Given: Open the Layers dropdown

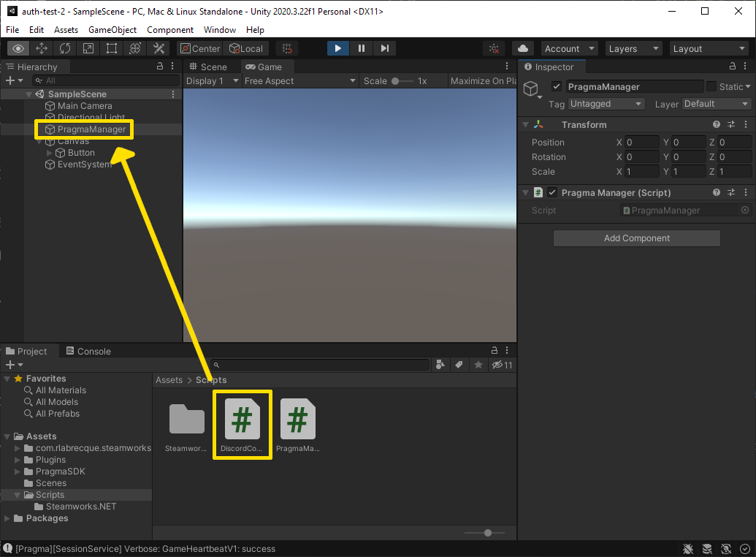Looking at the screenshot, I should coord(633,48).
